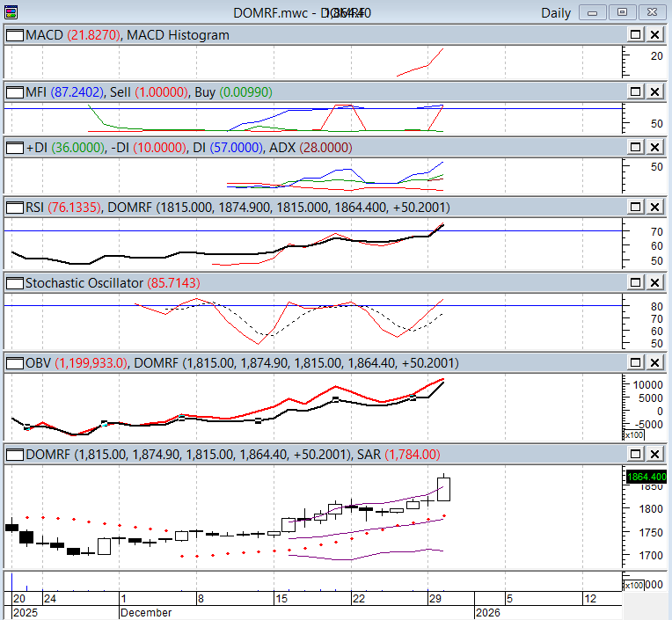Maximize the RSI panel

tap(635, 207)
